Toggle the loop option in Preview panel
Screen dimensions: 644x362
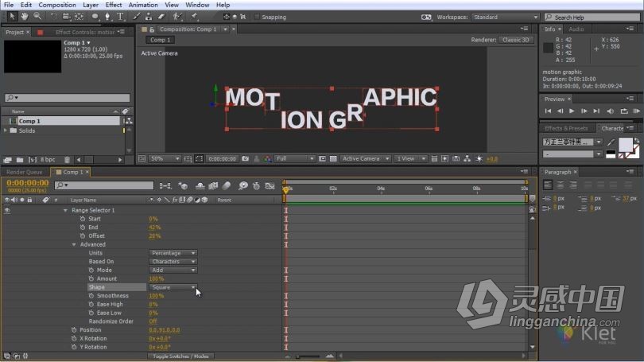pyautogui.click(x=624, y=111)
